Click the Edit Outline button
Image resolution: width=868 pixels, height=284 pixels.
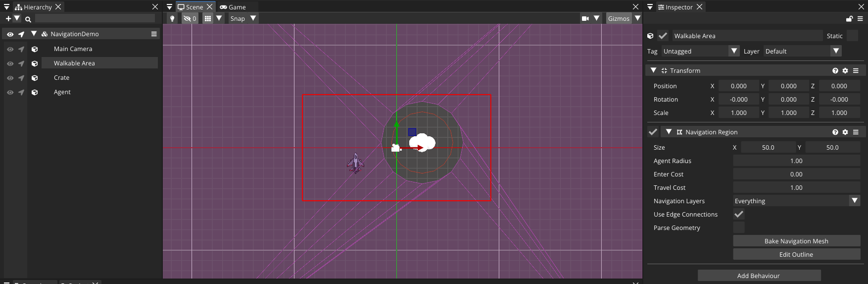click(797, 254)
